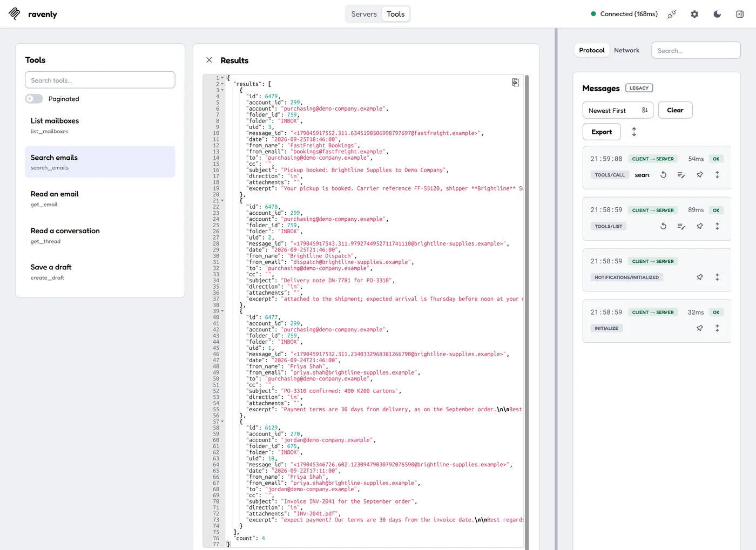Pin the TOOLS/LIST message
The width and height of the screenshot is (756, 550).
coord(699,226)
